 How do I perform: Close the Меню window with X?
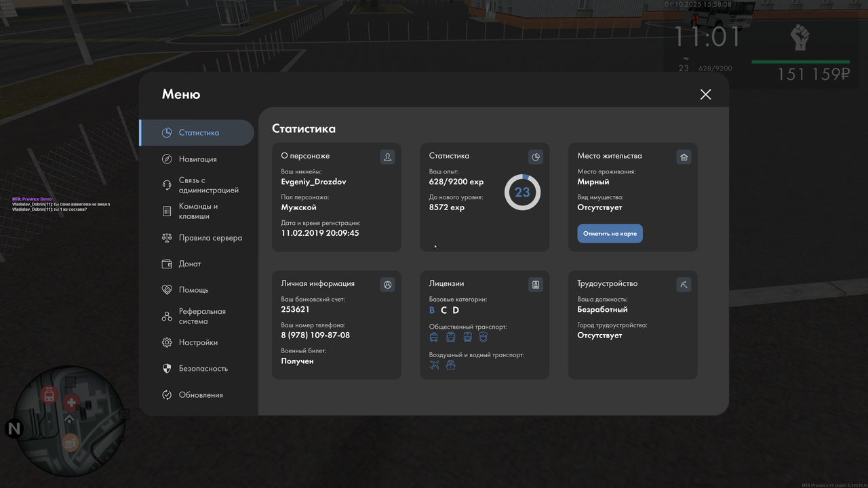(705, 94)
